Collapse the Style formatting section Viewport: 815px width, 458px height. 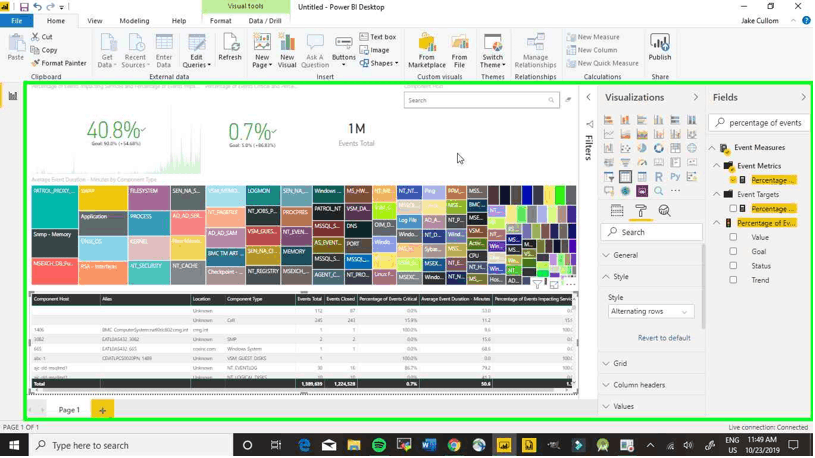651,277
